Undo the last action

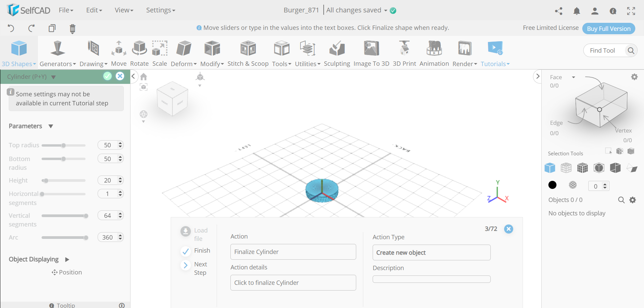(11, 28)
